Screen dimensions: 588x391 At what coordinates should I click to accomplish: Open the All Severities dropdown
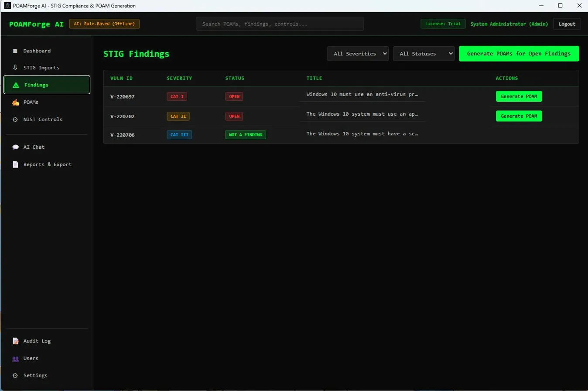357,54
